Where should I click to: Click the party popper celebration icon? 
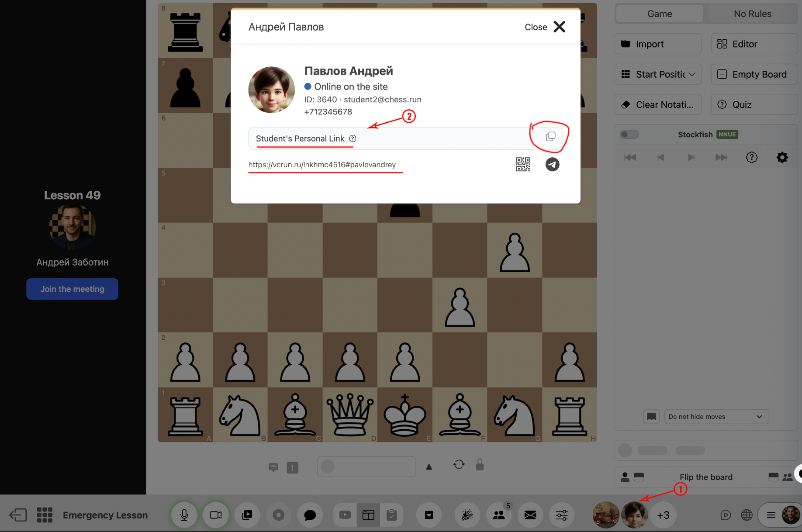[x=467, y=515]
